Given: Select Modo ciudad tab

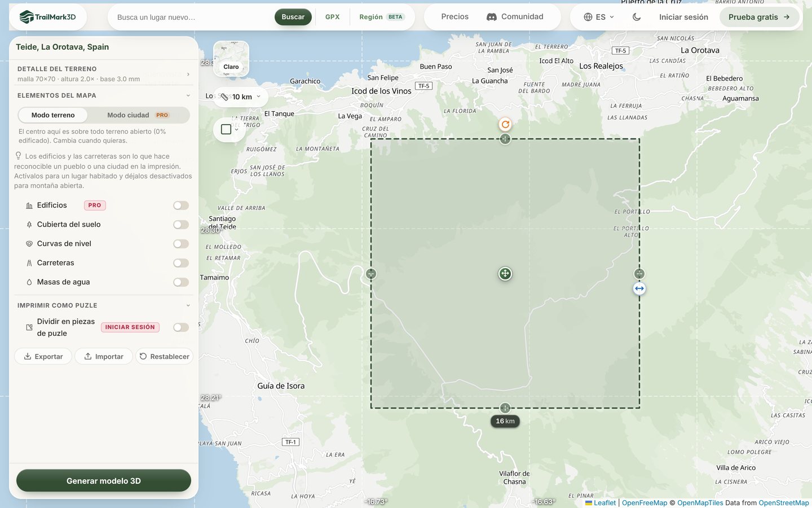Looking at the screenshot, I should pos(138,115).
